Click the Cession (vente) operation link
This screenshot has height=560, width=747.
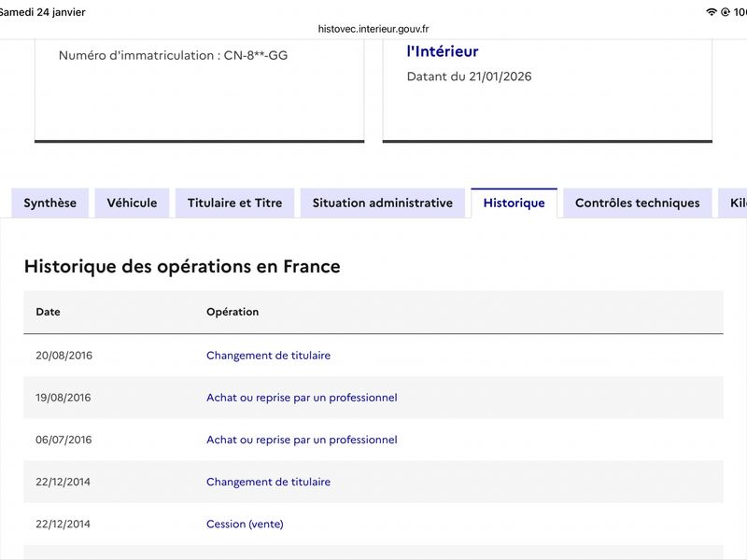point(245,524)
